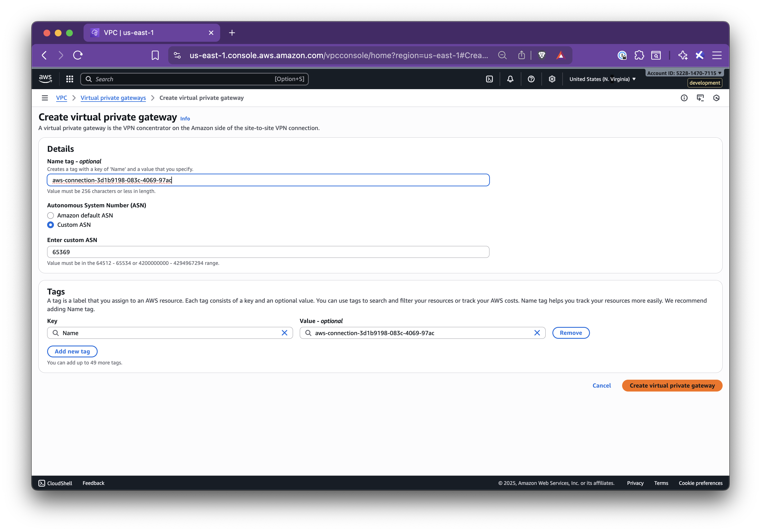Open the AWS services grid menu icon
Viewport: 761px width, 532px height.
point(69,79)
